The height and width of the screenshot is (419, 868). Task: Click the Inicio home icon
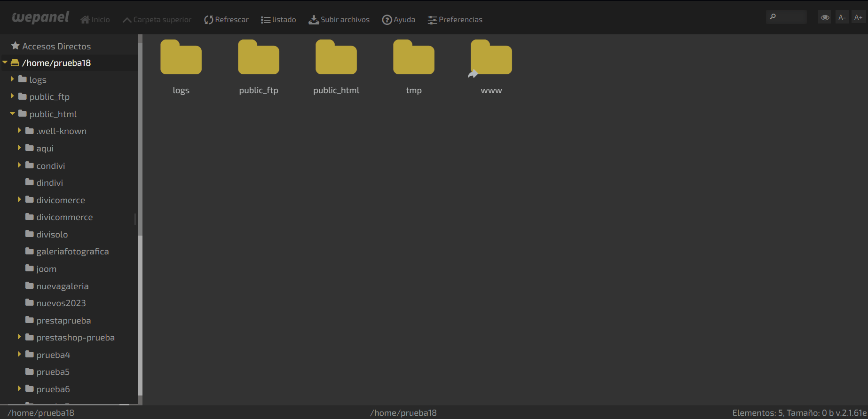[x=85, y=20]
